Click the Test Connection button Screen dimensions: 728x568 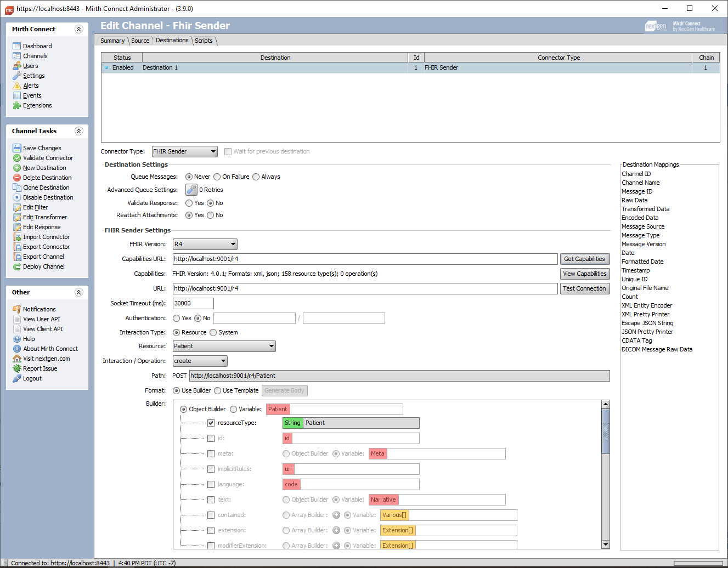click(x=584, y=288)
